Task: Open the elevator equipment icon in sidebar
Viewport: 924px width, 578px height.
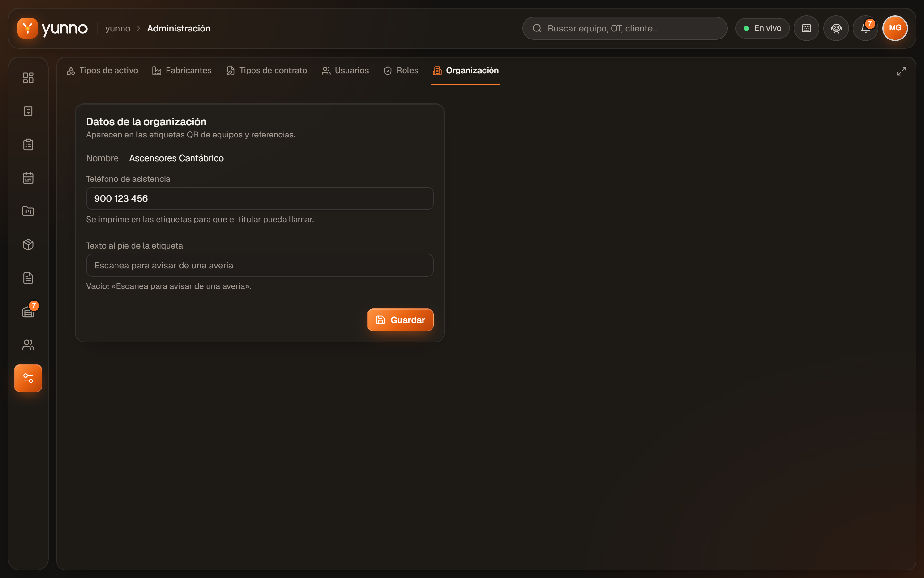Action: (28, 111)
